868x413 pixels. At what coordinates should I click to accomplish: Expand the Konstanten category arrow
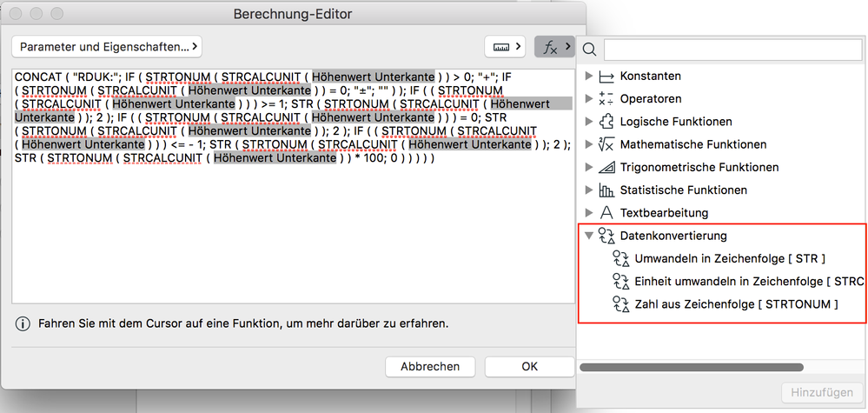(x=588, y=76)
